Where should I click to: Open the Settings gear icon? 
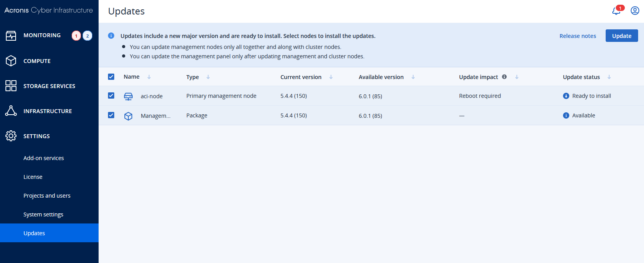(x=11, y=136)
